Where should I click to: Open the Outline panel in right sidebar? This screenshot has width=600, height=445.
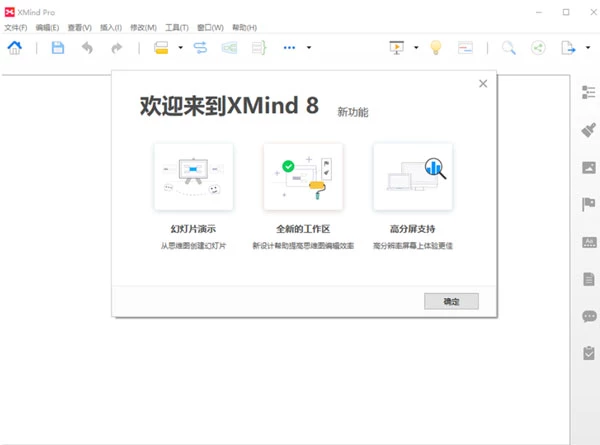point(589,92)
